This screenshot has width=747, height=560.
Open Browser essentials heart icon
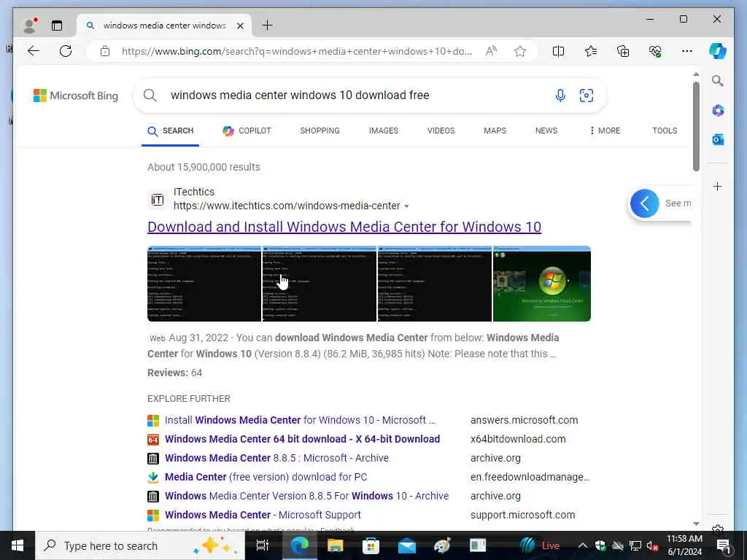(655, 51)
